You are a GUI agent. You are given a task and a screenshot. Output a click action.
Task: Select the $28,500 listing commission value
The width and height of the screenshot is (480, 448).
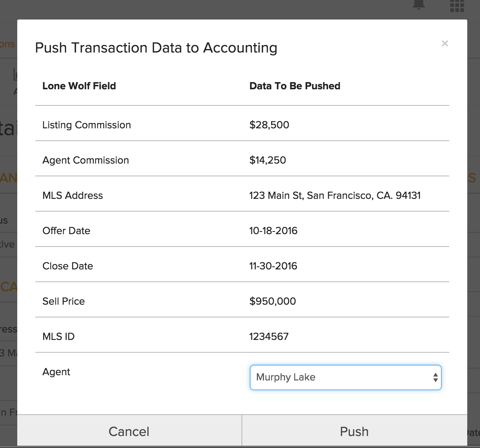coord(269,125)
